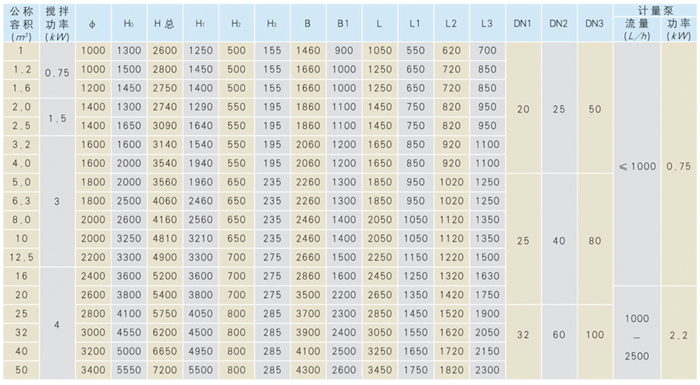Click H总 value 3090
Screen dimensions: 700x385
coord(164,126)
